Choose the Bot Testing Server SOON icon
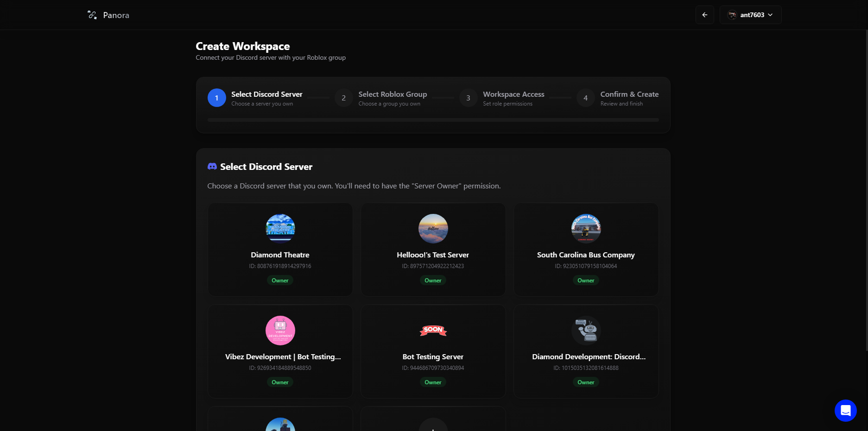The image size is (868, 431). (433, 330)
